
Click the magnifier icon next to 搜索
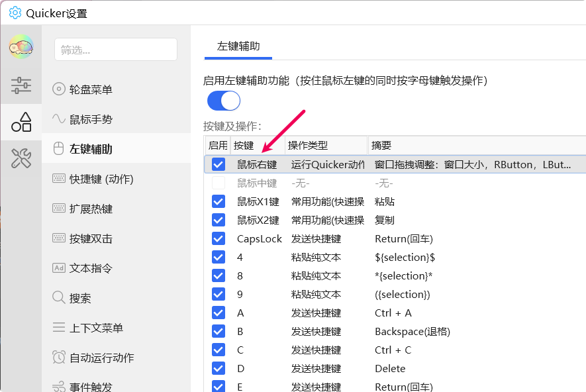[x=59, y=297]
